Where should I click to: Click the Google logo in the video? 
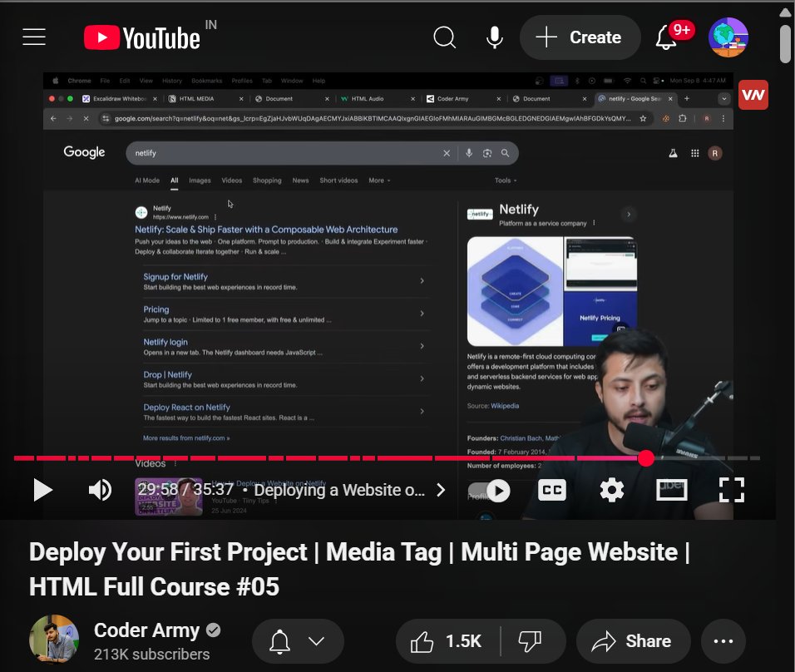pyautogui.click(x=84, y=152)
